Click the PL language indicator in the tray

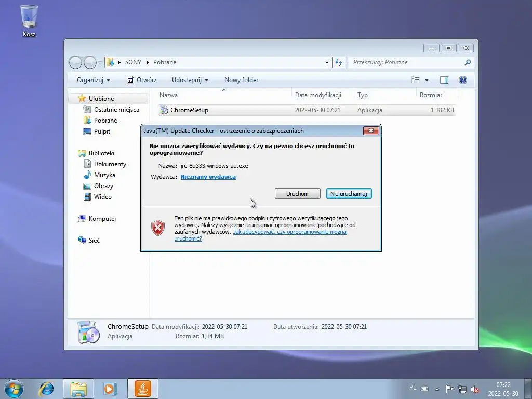click(413, 388)
